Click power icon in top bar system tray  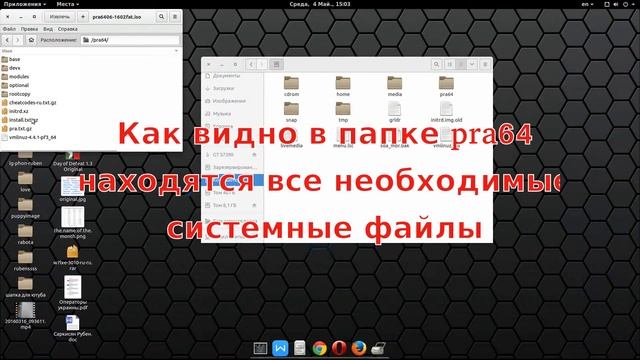[x=626, y=4]
